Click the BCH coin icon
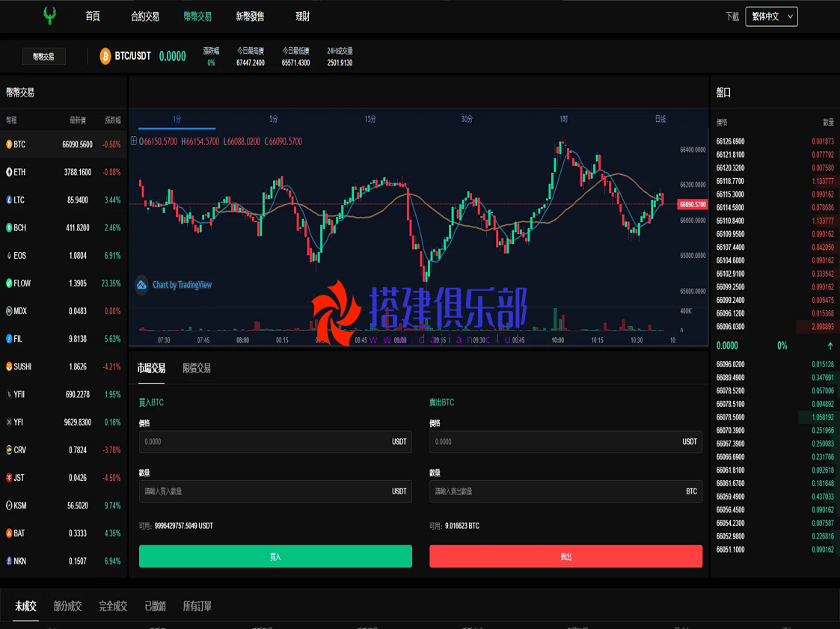Viewport: 840px width, 629px height. pos(9,227)
